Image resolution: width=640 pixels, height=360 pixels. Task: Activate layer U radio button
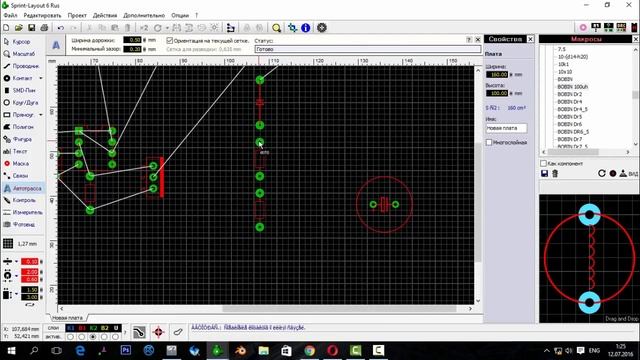[x=116, y=337]
